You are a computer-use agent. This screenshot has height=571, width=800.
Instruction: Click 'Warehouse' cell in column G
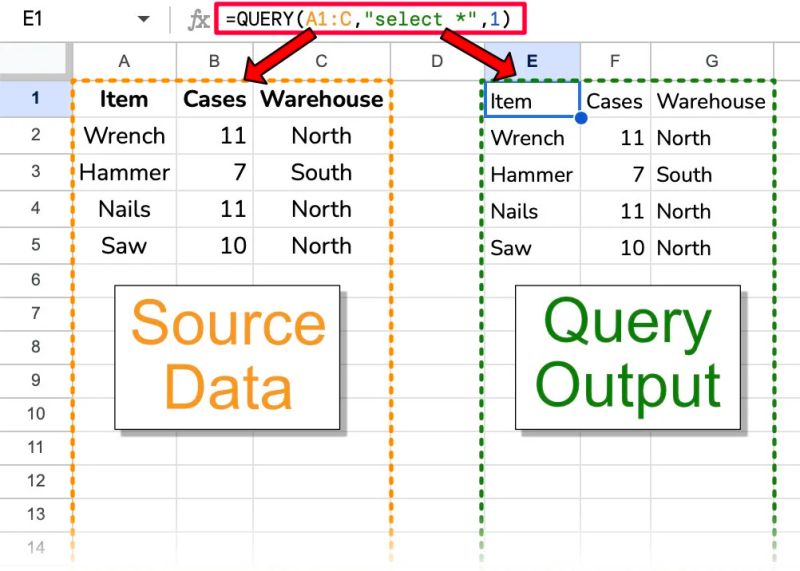[712, 101]
